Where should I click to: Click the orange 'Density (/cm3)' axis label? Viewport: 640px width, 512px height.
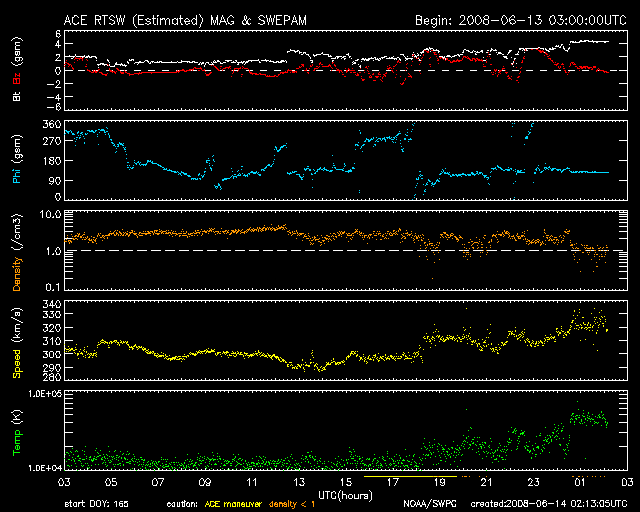(17, 252)
